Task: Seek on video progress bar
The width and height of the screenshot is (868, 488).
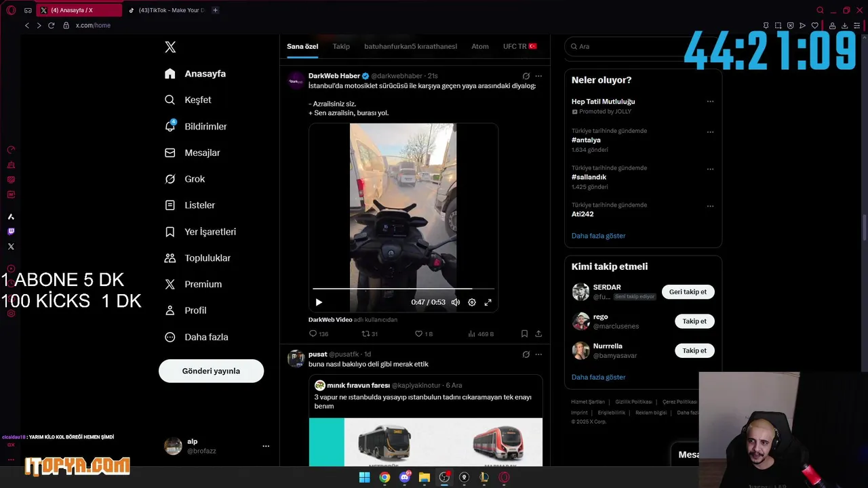Action: 403,289
